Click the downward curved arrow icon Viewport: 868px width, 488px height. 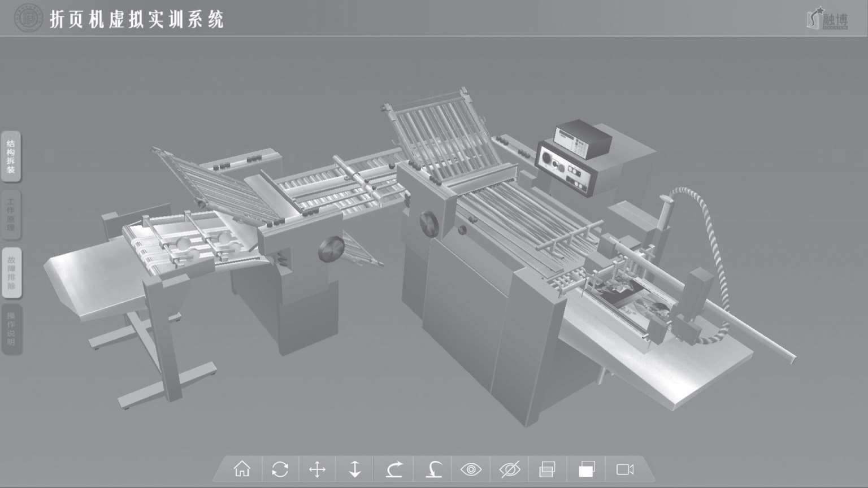click(433, 469)
